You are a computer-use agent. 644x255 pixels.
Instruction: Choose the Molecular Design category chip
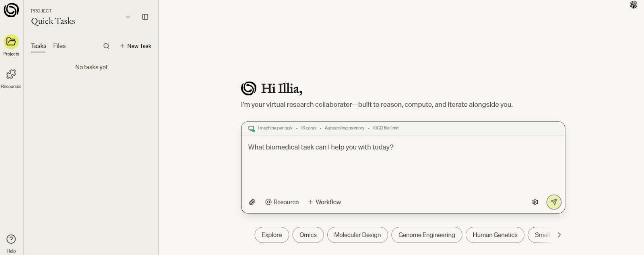pyautogui.click(x=357, y=235)
